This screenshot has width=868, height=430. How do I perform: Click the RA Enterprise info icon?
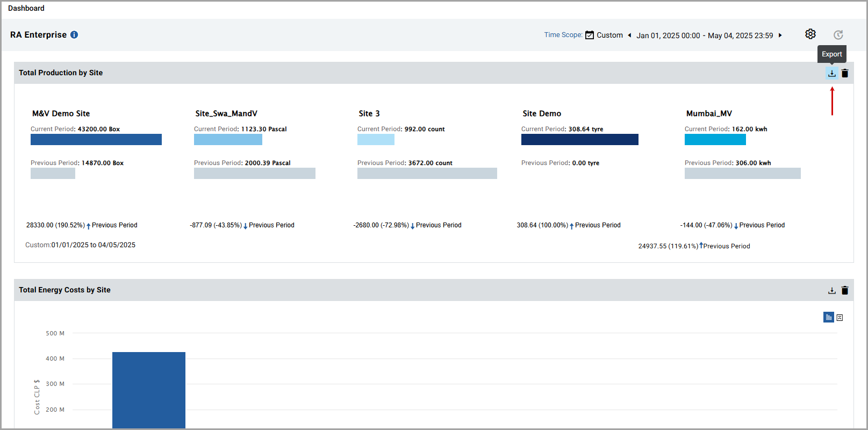point(74,35)
